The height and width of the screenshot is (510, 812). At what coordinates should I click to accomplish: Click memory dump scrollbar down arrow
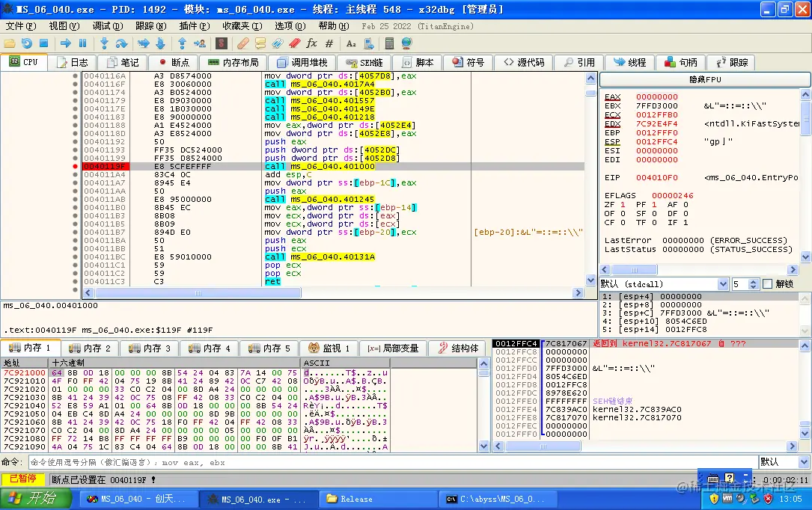483,446
